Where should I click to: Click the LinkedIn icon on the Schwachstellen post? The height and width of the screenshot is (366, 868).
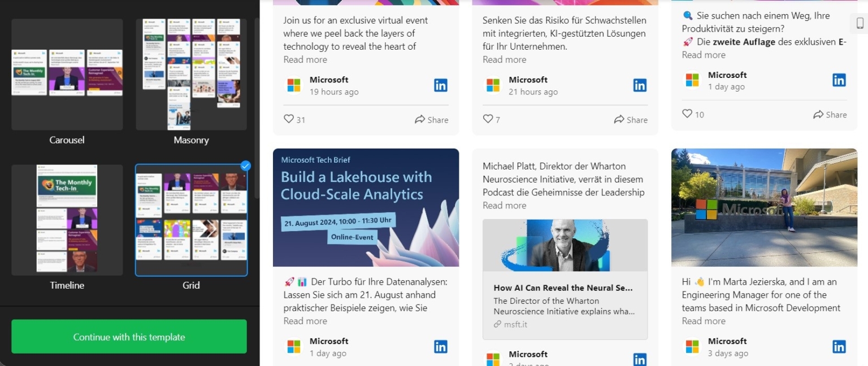tap(640, 85)
